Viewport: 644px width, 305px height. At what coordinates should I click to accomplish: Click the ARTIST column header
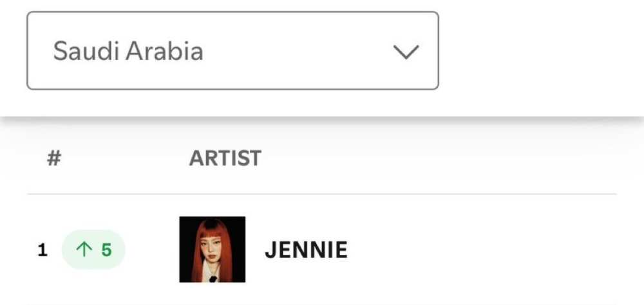(x=225, y=158)
